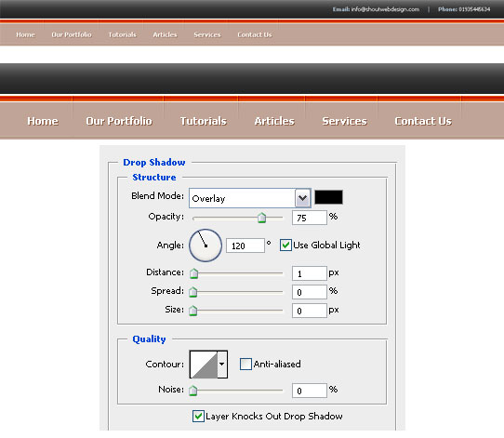504x438 pixels.
Task: Click the Overlay blend mode combo box
Action: click(250, 198)
